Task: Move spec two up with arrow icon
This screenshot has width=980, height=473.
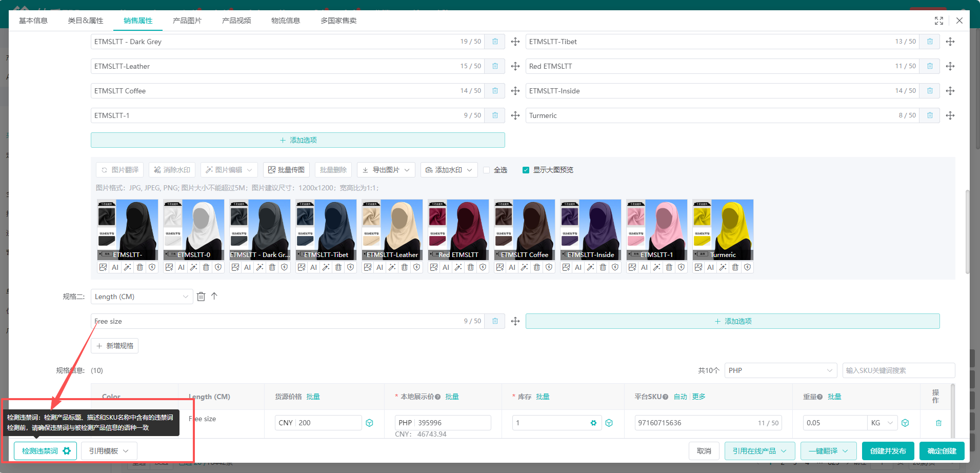Action: click(214, 296)
